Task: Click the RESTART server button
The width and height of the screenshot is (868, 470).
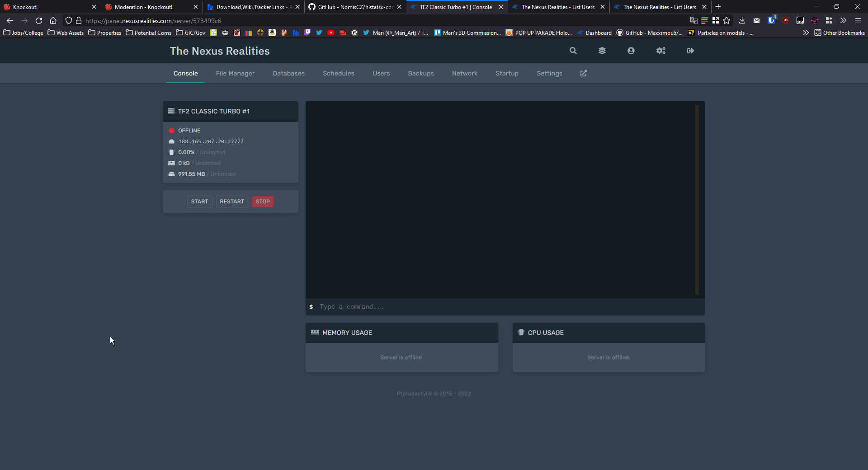Action: (x=232, y=202)
